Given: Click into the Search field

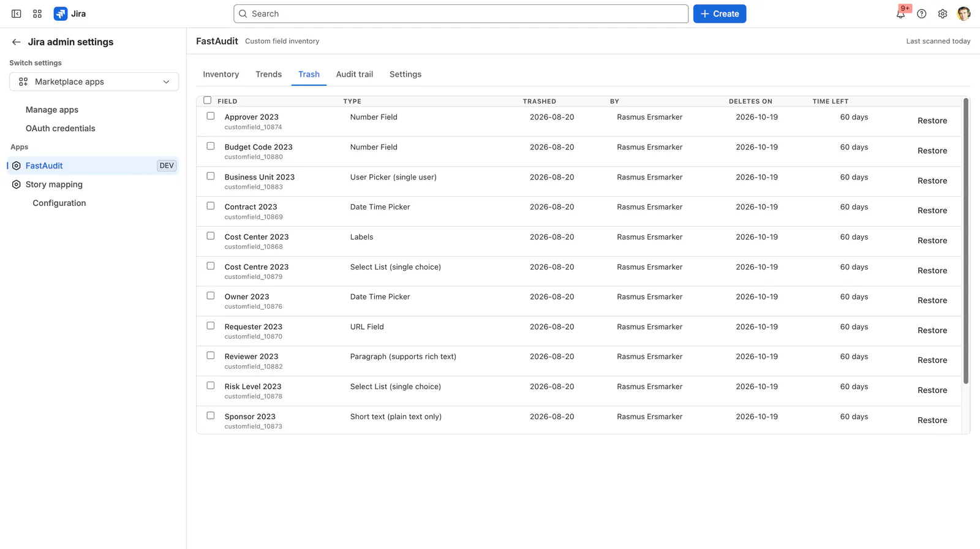Looking at the screenshot, I should coord(461,13).
